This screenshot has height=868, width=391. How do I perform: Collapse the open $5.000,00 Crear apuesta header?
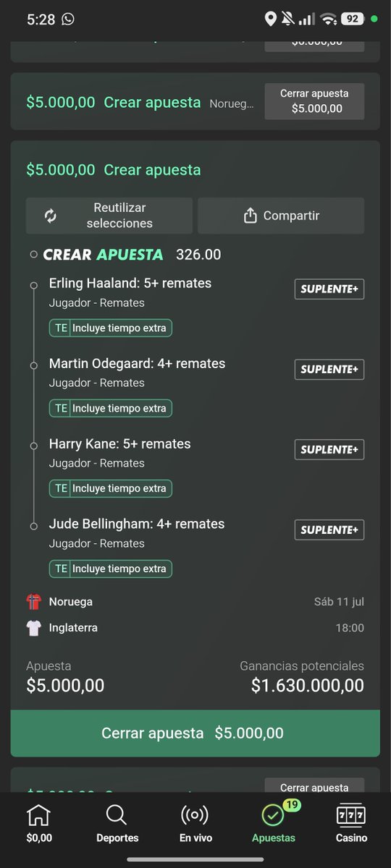pyautogui.click(x=114, y=170)
